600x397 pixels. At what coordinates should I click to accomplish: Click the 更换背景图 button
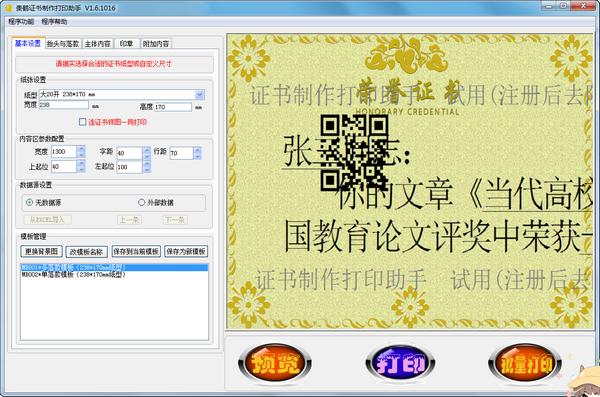41,252
